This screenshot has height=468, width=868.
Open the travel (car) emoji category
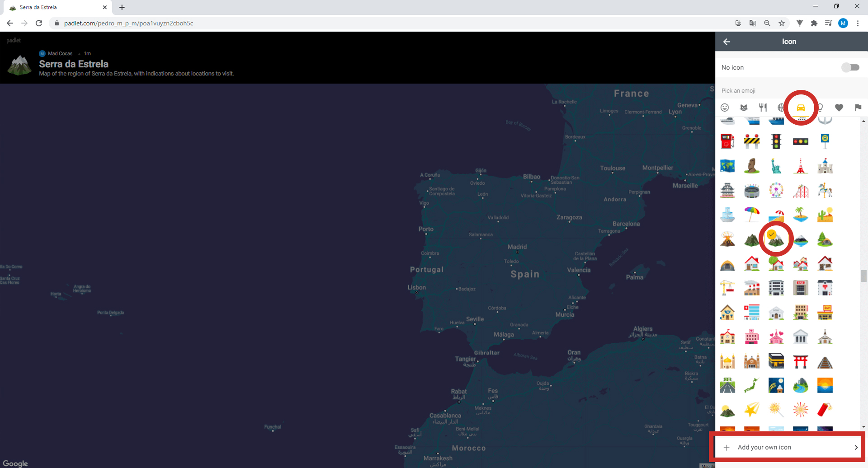pos(801,108)
